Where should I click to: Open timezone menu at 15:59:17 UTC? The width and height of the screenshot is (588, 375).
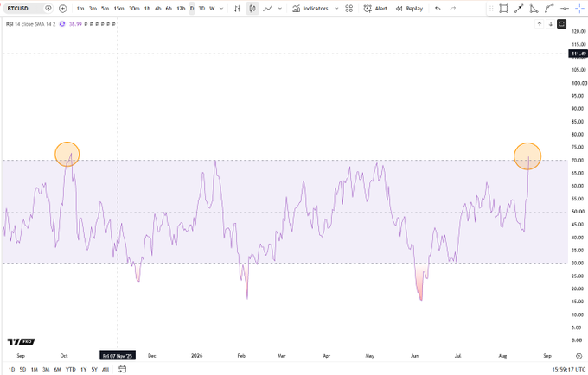click(568, 369)
